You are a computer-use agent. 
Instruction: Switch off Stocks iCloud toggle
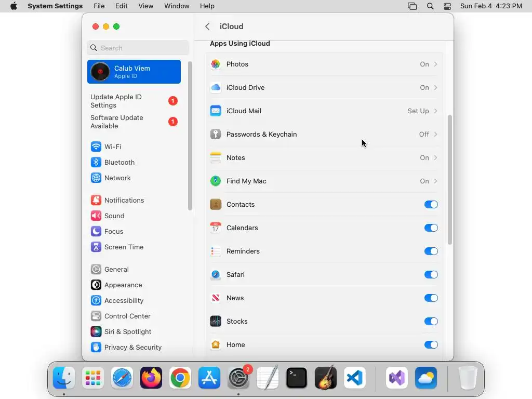tap(431, 321)
